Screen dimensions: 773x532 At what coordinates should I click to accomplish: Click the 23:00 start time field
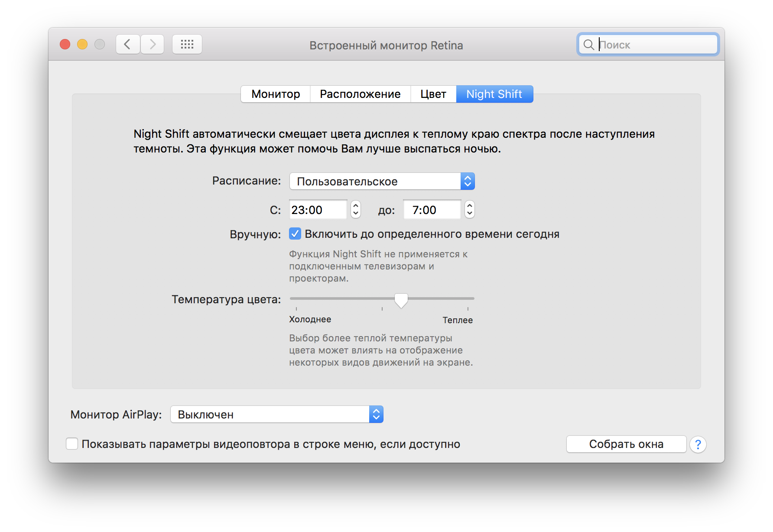tap(318, 210)
